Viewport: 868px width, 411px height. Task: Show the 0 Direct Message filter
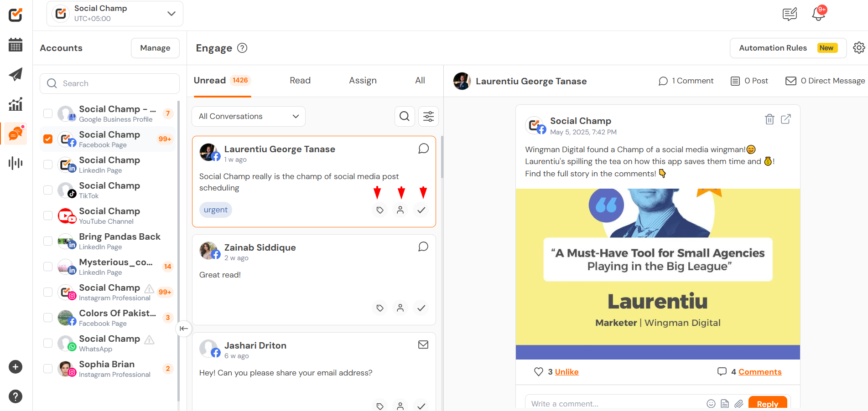click(x=825, y=81)
